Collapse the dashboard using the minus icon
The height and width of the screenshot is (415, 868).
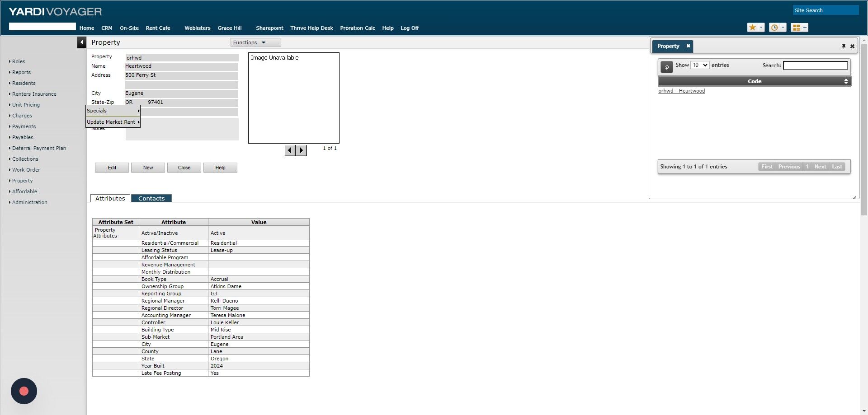[x=805, y=27]
